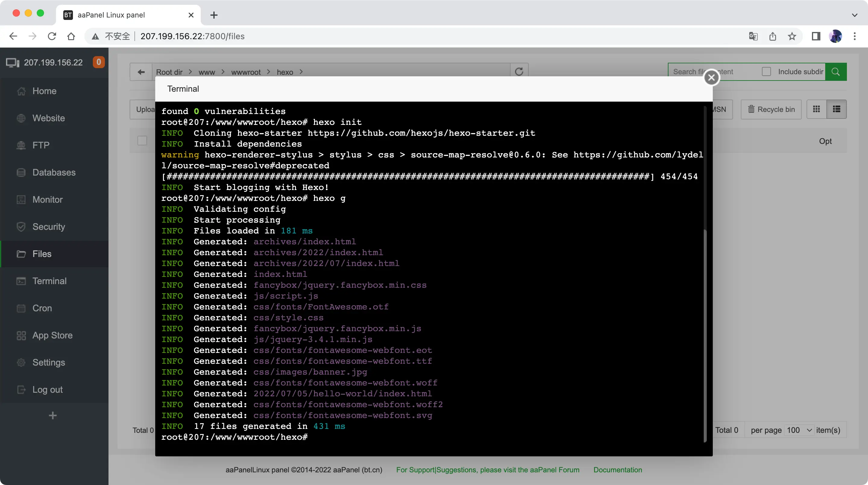Click the Cron calendar icon
This screenshot has width=868, height=485.
[x=21, y=308]
